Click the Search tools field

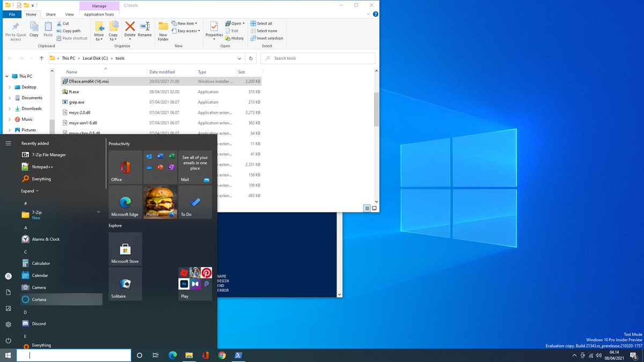pyautogui.click(x=318, y=58)
